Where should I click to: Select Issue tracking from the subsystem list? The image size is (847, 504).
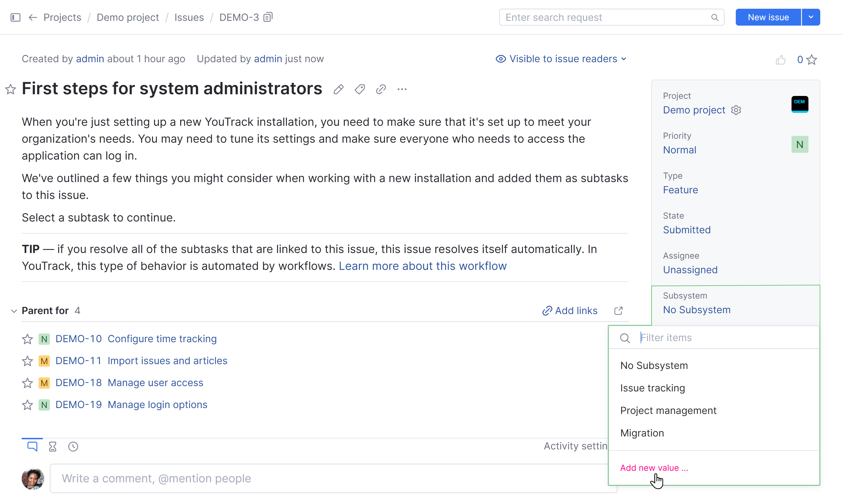pos(652,388)
